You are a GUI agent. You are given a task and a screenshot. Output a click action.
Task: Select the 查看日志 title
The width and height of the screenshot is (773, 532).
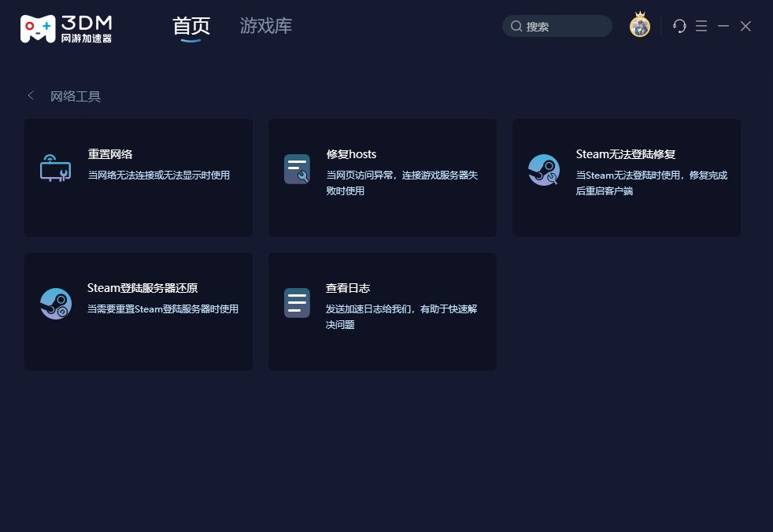pyautogui.click(x=348, y=288)
